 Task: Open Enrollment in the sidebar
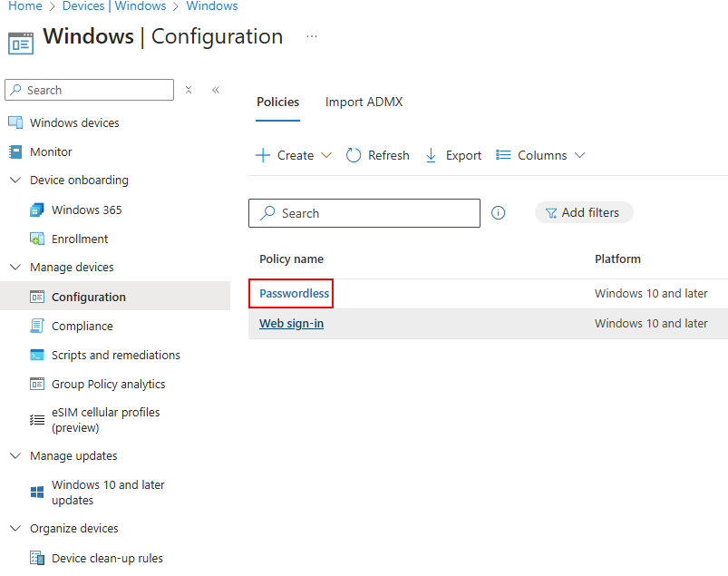(80, 239)
